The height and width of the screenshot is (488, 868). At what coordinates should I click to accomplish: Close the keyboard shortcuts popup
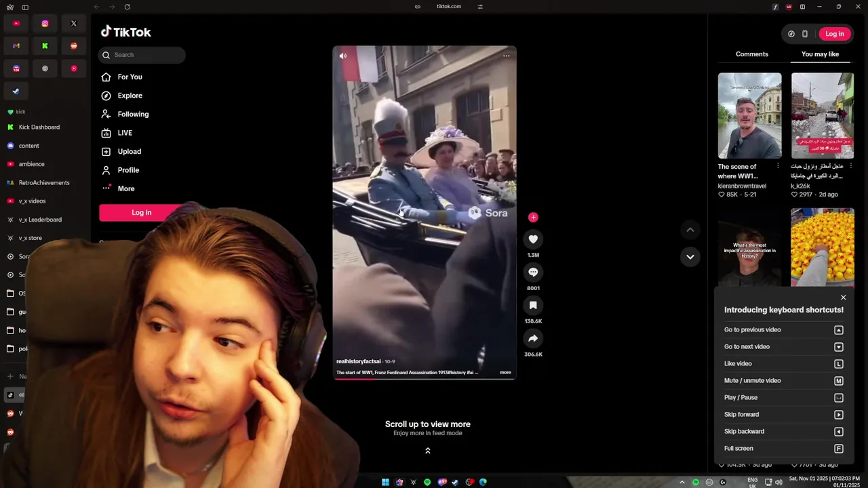point(844,298)
